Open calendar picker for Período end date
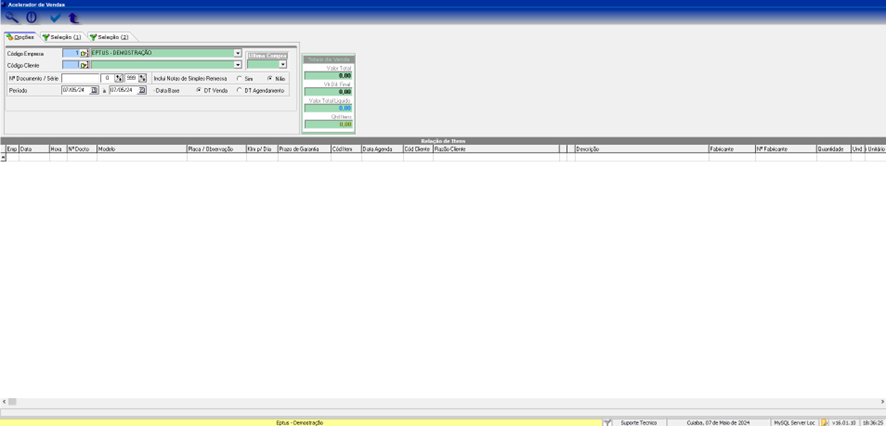This screenshot has height=426, width=886. [142, 90]
